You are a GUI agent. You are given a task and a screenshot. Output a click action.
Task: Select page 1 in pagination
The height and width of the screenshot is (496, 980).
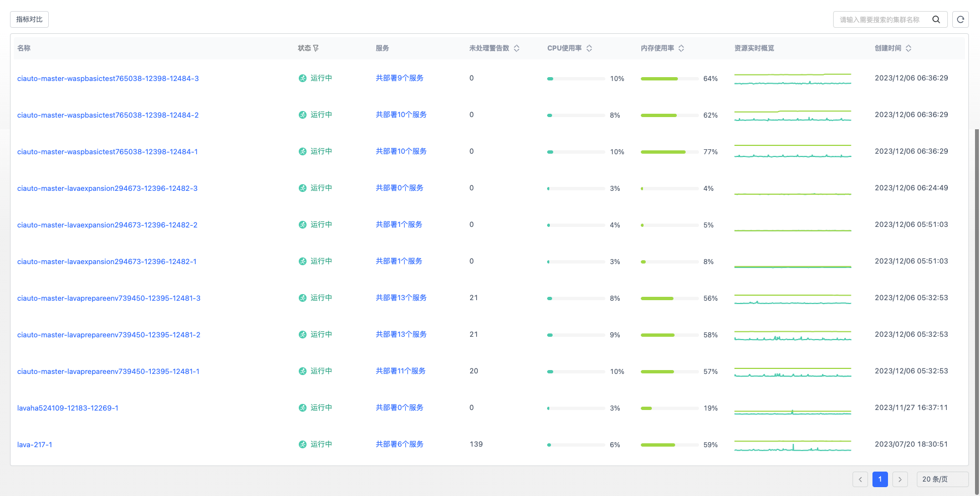click(x=880, y=479)
